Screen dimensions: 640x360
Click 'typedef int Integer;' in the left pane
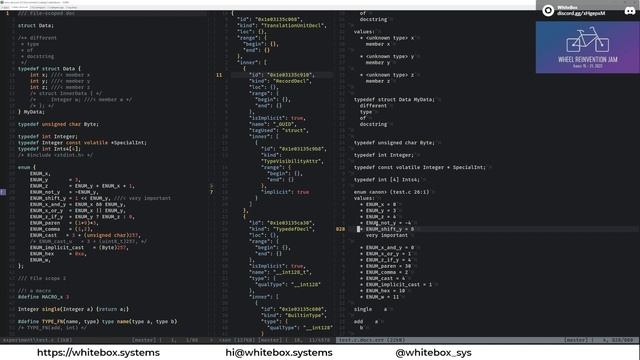pyautogui.click(x=48, y=136)
